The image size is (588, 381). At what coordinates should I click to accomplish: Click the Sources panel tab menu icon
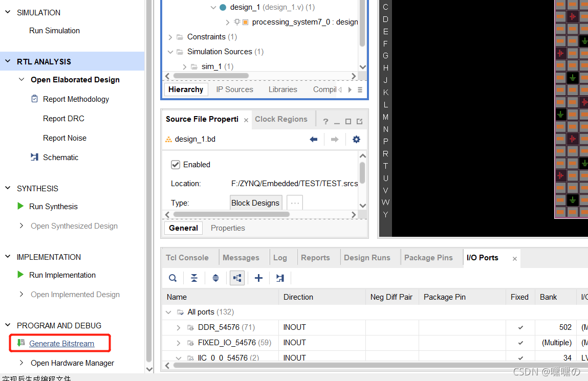360,89
